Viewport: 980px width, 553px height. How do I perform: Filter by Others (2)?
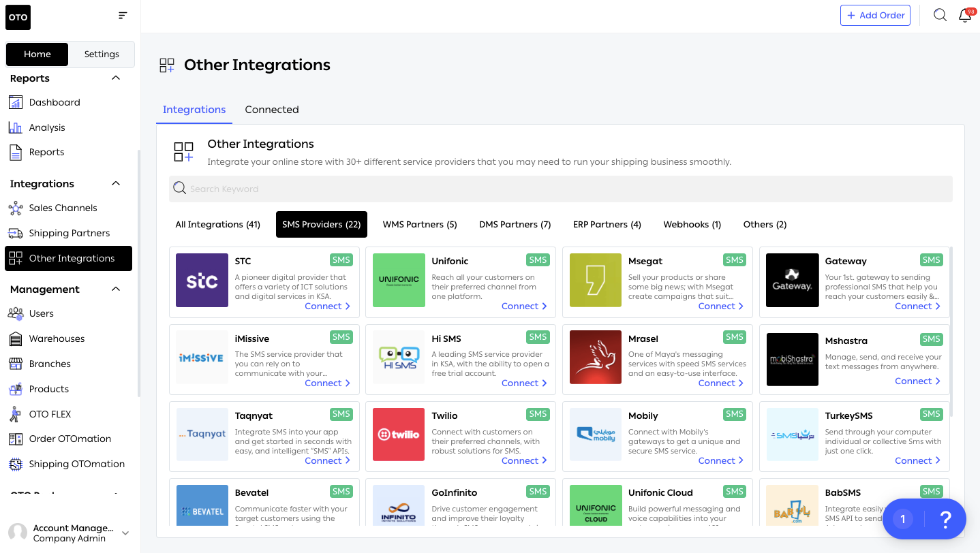pos(765,224)
